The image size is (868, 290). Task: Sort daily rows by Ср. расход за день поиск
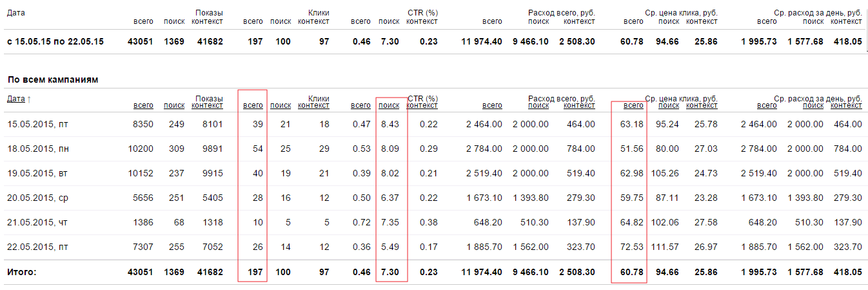813,105
